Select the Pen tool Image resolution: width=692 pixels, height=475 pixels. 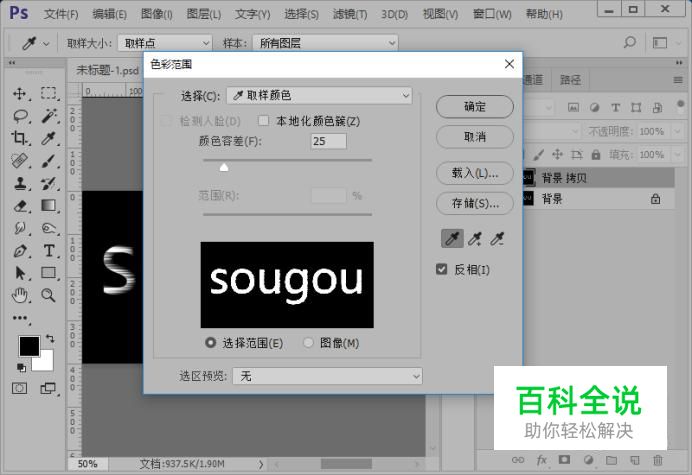click(x=20, y=251)
